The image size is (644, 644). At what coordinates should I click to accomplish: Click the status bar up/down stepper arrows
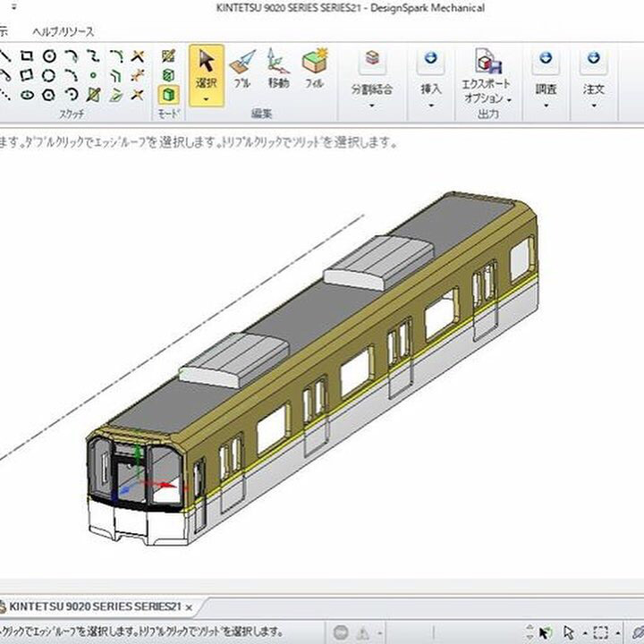tap(530, 633)
